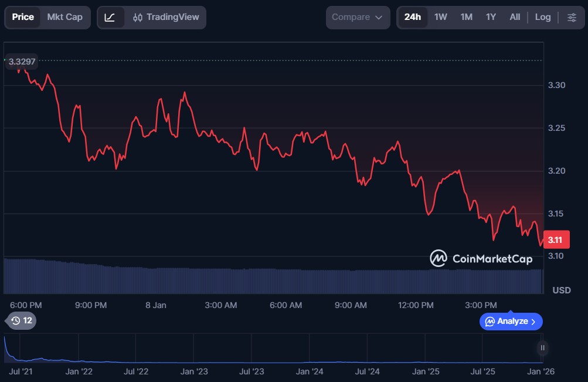
Task: Click the 3.11 current price label
Action: (556, 240)
